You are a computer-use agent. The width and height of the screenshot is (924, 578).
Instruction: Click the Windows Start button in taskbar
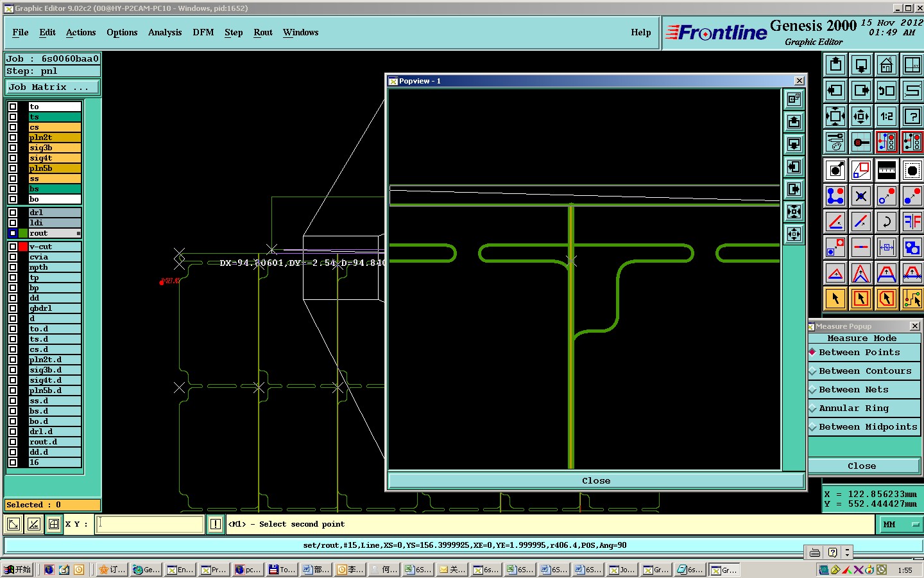coord(18,570)
